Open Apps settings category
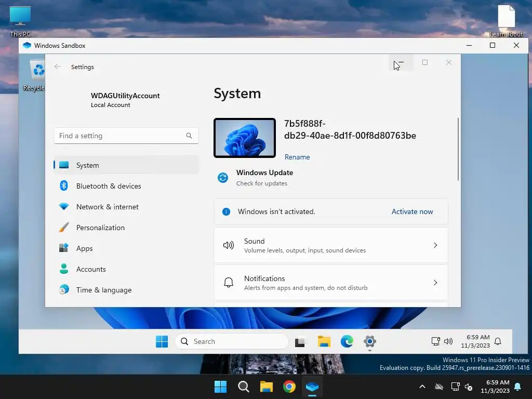Viewport: 532px width, 399px height. coord(126,248)
